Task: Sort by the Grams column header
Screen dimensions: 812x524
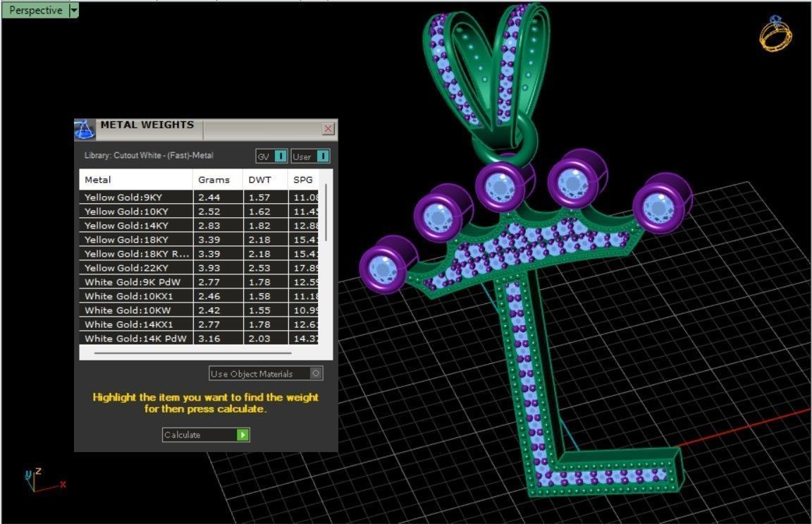Action: pos(218,180)
